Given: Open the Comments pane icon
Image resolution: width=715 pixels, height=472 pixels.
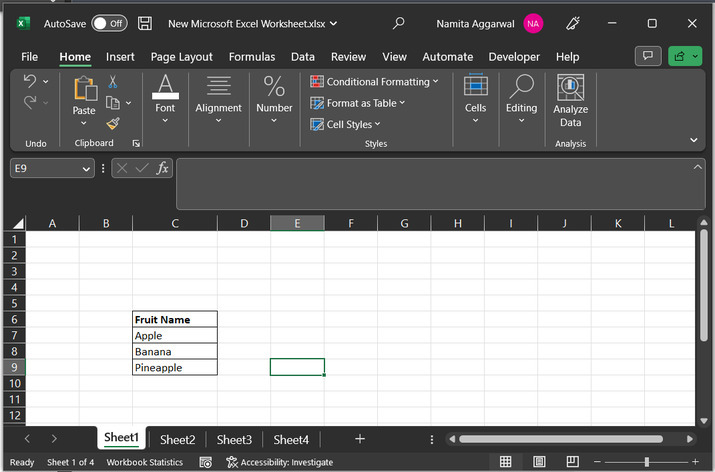Looking at the screenshot, I should [x=648, y=57].
